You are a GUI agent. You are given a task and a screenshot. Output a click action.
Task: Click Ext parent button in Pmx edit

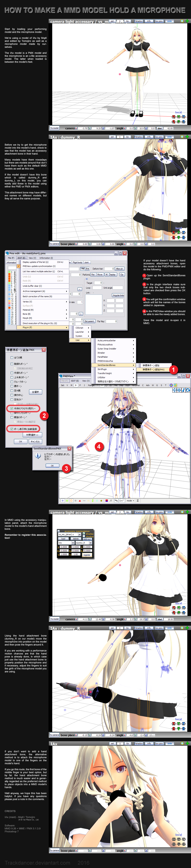(x=89, y=321)
